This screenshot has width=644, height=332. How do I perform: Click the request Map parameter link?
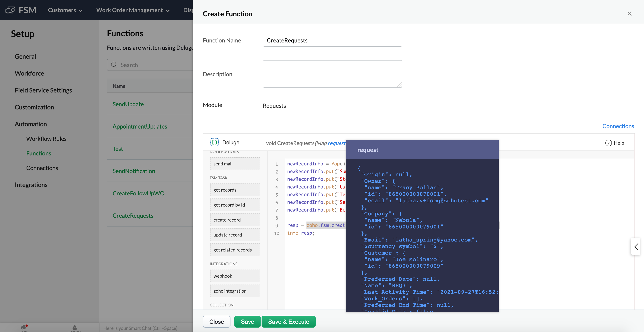[x=336, y=143]
